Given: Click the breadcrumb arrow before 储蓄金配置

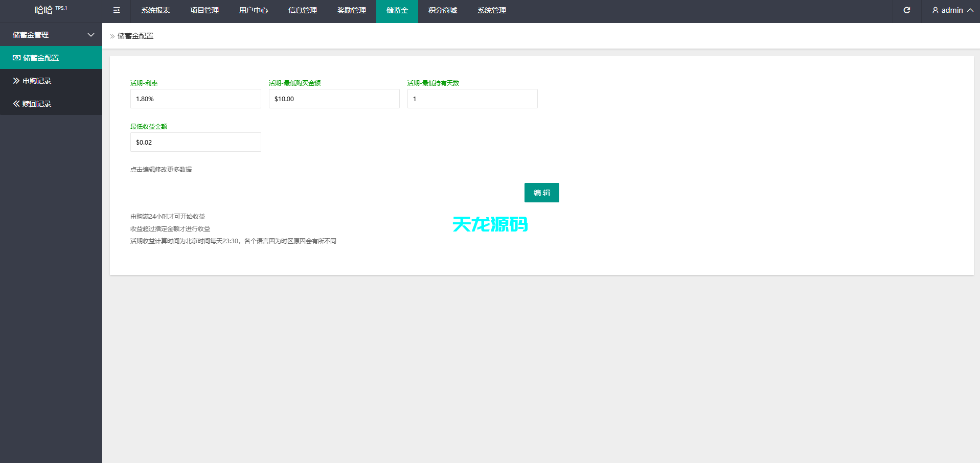Looking at the screenshot, I should point(112,36).
